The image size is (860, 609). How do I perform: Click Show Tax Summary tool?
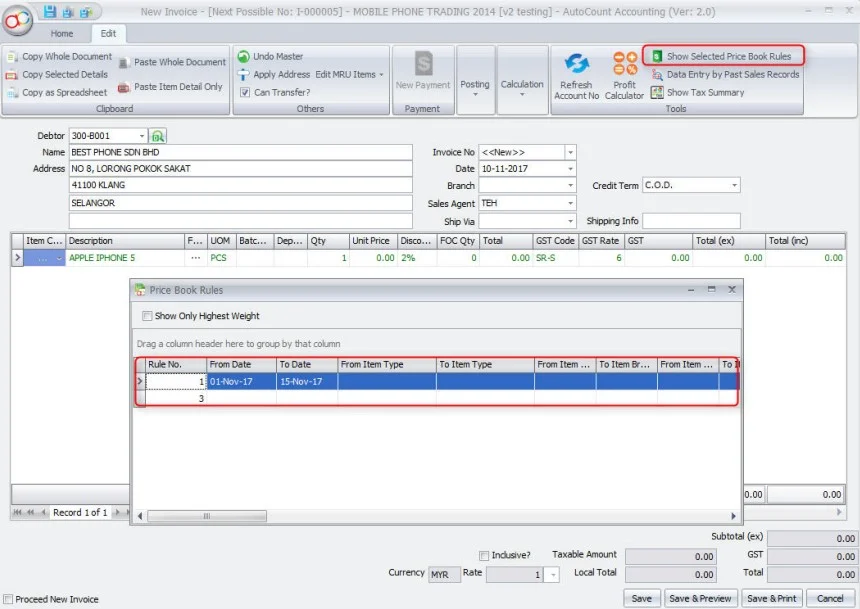(704, 92)
